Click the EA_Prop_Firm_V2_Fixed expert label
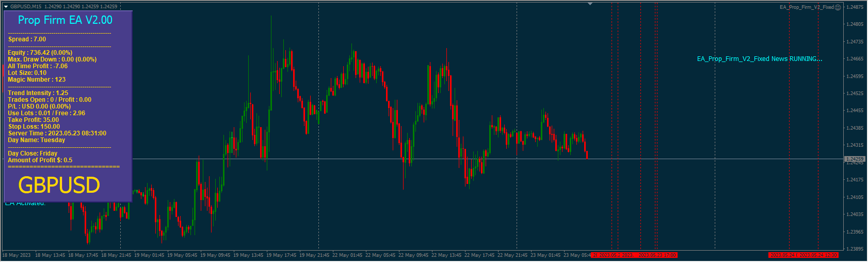This screenshot has width=868, height=262. coord(807,7)
